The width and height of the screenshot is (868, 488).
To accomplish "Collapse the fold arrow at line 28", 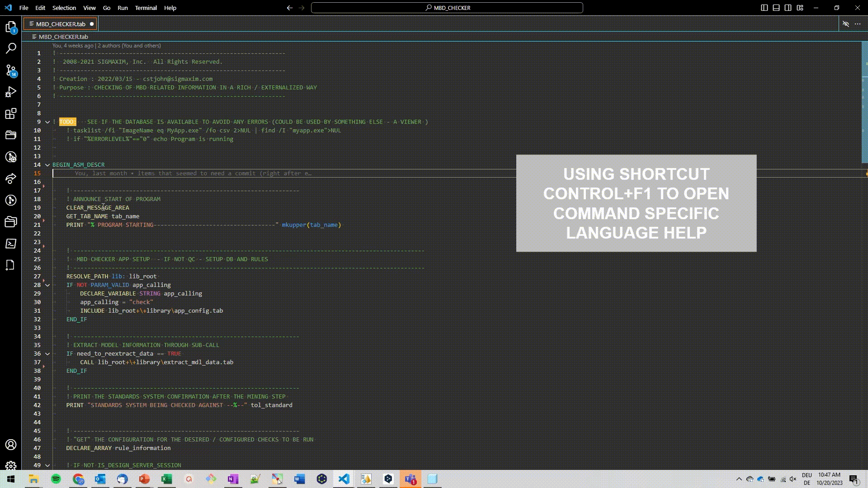I will pos(47,285).
